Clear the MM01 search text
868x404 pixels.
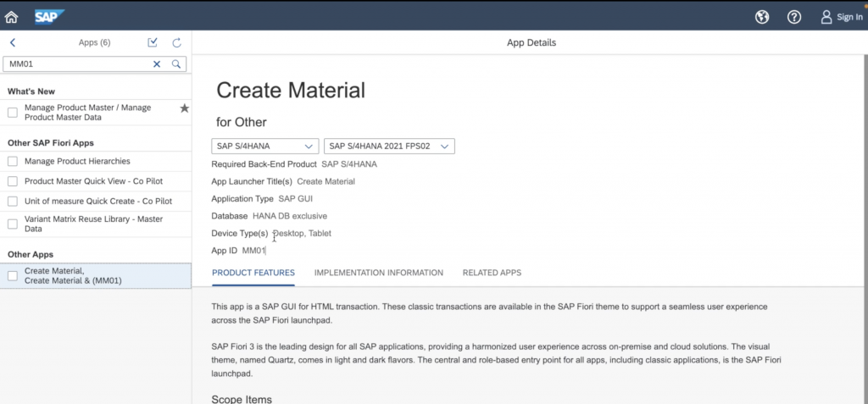click(x=157, y=64)
